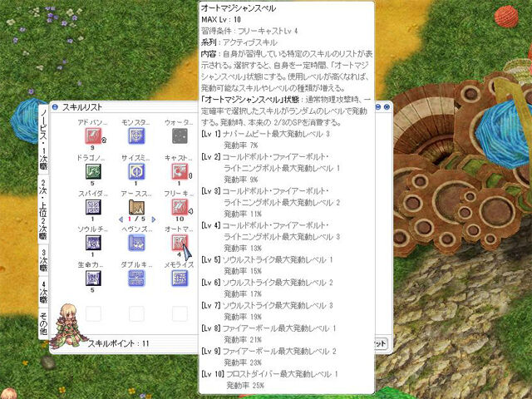The image size is (532, 399).
Task: Click the ダブルキ... skill icon
Action: [136, 278]
